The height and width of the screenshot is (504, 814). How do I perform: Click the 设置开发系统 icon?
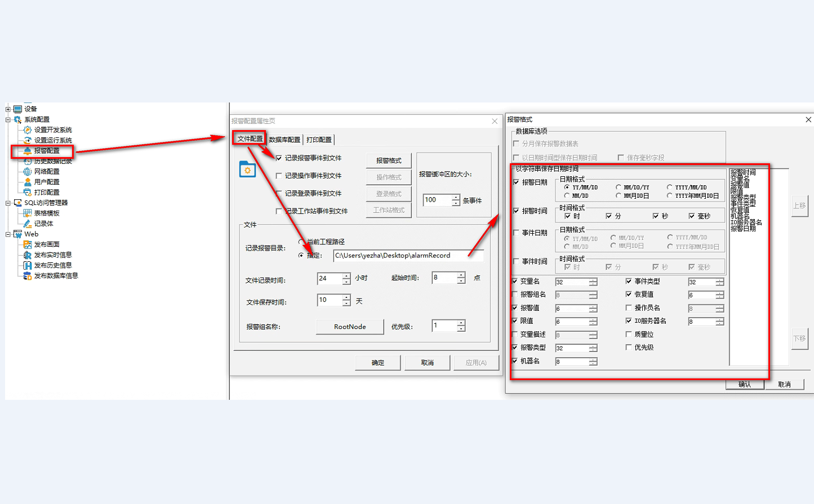point(28,130)
